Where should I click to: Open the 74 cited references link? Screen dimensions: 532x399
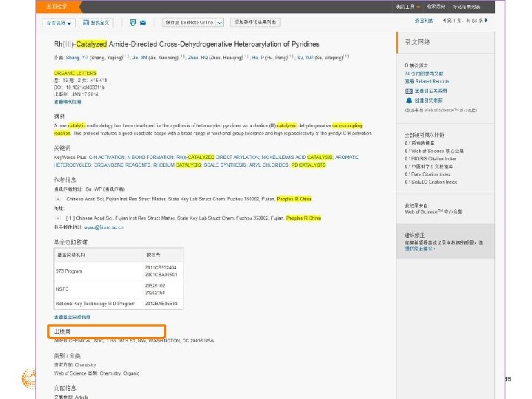coord(424,74)
